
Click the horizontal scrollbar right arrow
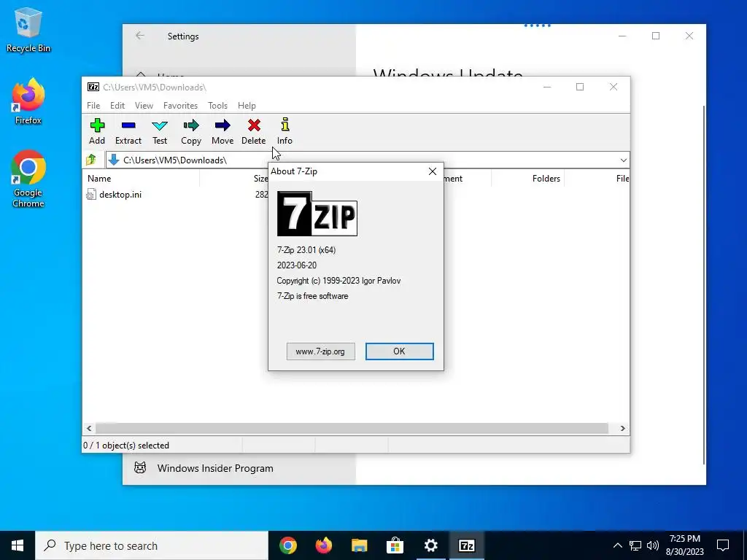point(623,429)
